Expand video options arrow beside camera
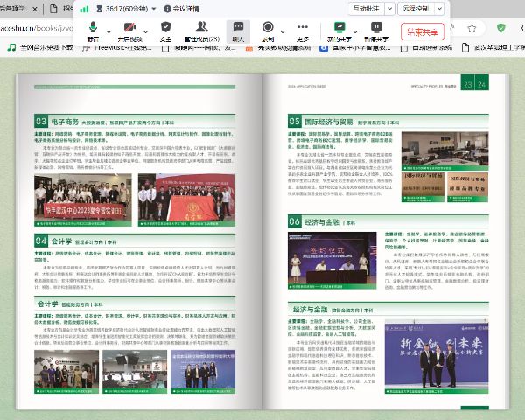The height and width of the screenshot is (420, 525). [x=143, y=27]
